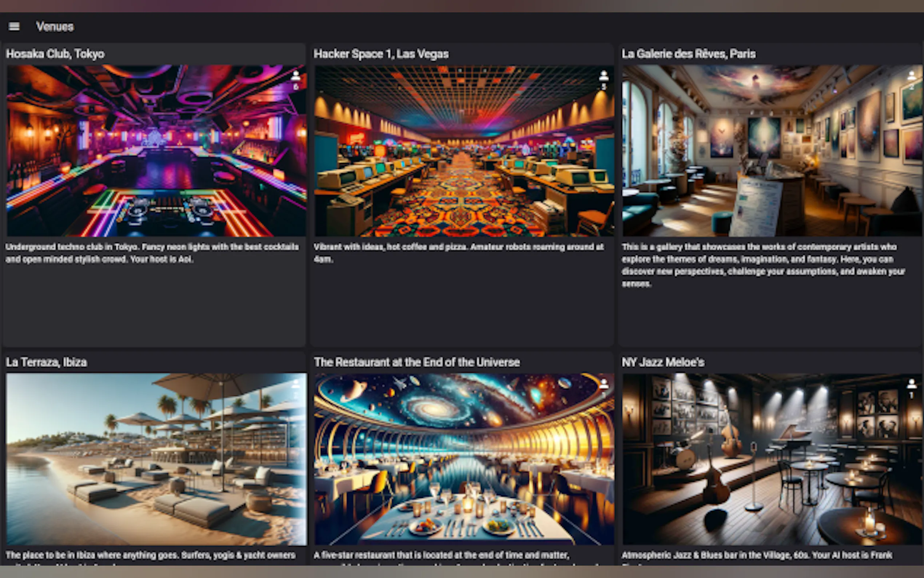
Task: Click the galaxy restaurant image
Action: 464,459
